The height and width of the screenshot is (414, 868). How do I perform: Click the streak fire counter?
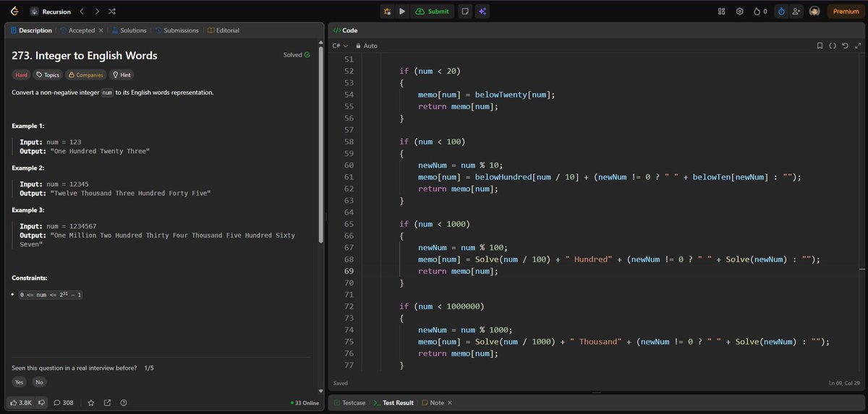[x=760, y=12]
